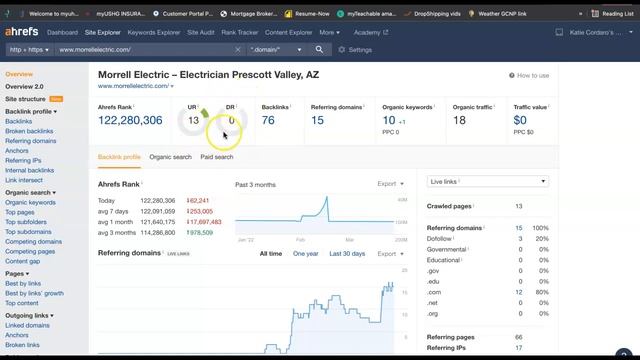Open Organic keywords in sidebar
The image size is (640, 360).
pos(30,202)
